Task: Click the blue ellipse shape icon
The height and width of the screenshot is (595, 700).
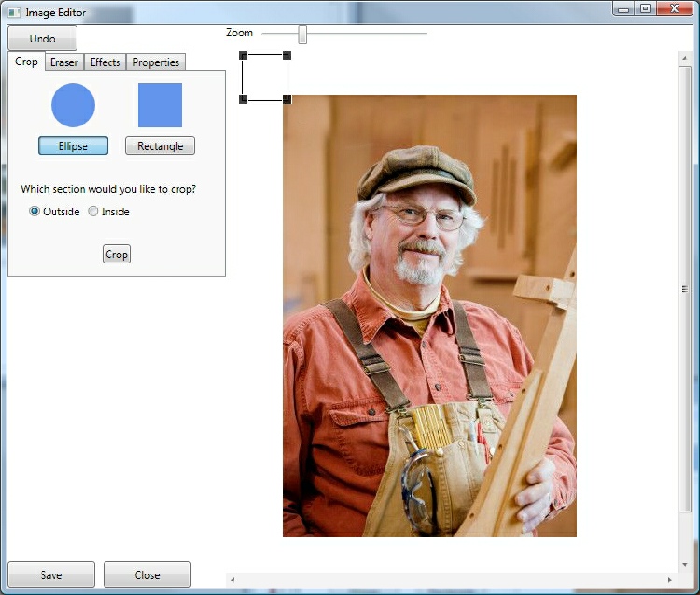Action: point(73,104)
